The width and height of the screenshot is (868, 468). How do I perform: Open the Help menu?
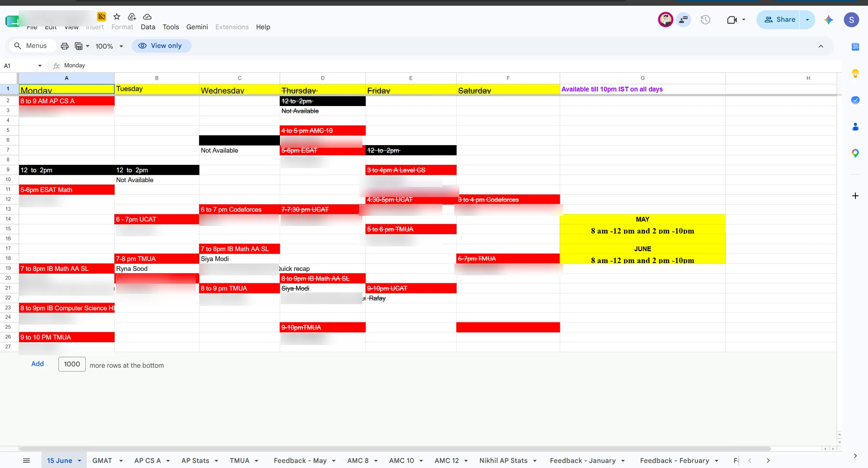[263, 27]
